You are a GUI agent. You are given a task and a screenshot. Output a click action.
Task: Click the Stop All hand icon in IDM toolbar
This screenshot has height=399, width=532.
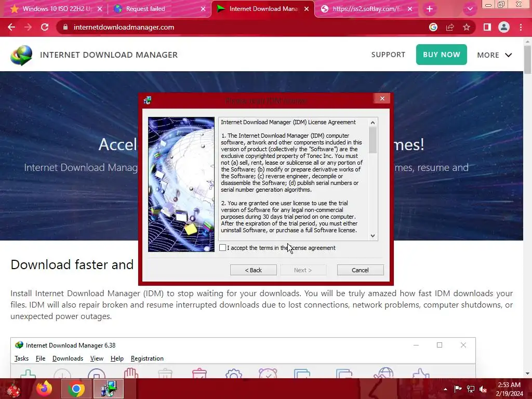[x=131, y=373]
